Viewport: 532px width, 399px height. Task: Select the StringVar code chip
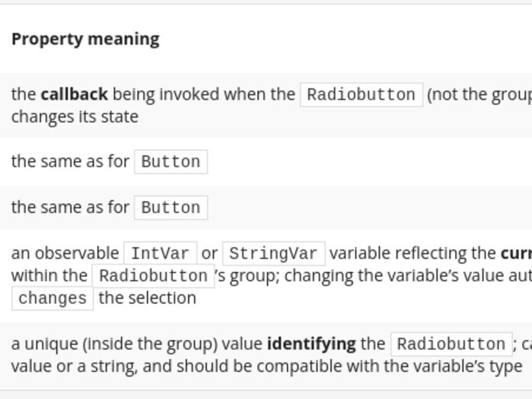(273, 253)
